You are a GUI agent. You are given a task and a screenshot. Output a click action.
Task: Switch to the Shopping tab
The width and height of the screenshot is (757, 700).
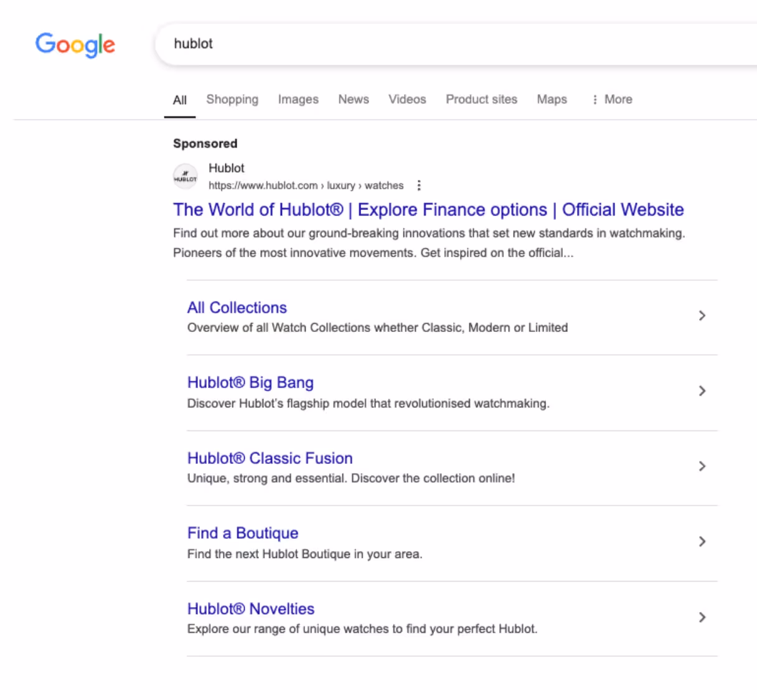click(x=232, y=99)
